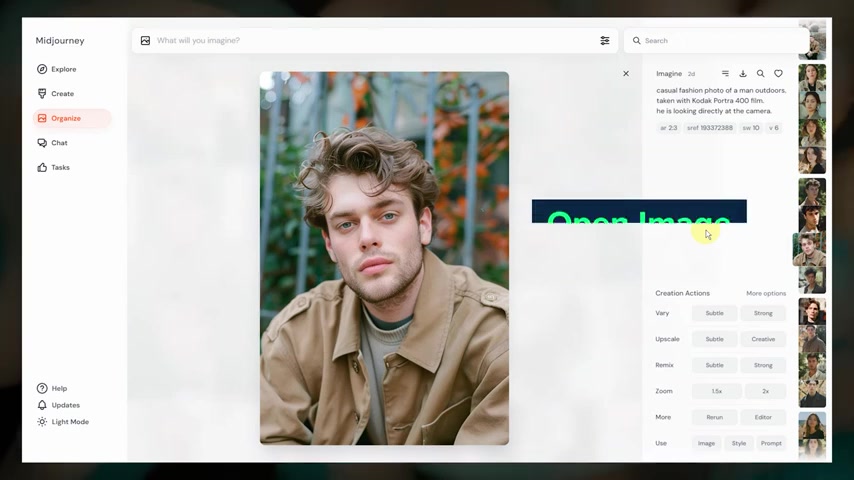Click the 'v 6' parameter tag
This screenshot has height=480, width=854.
pos(773,128)
